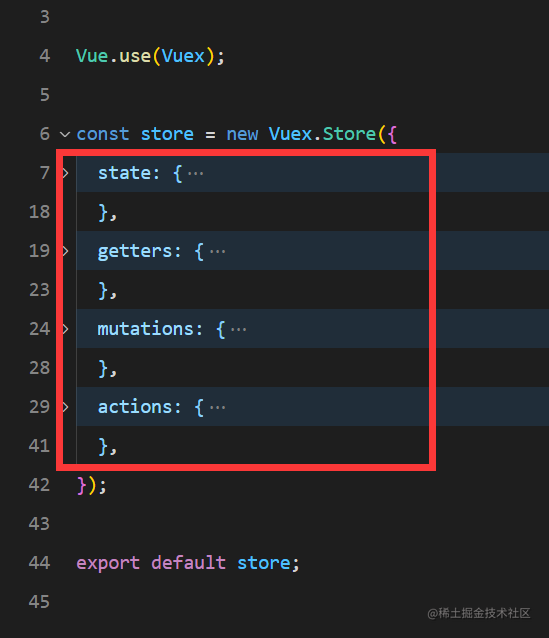Click the default keyword on line 44

coord(188,563)
